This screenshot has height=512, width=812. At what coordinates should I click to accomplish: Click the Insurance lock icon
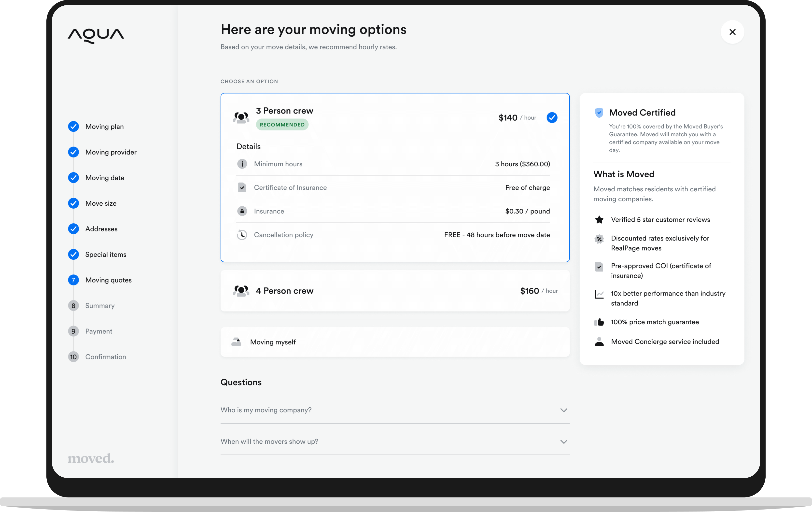242,211
